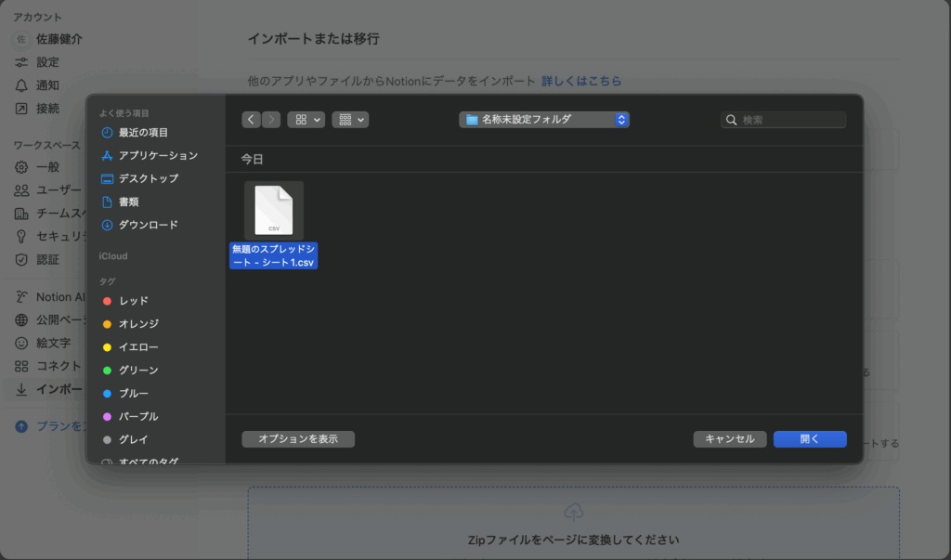Open the icon view mode dropdown
The width and height of the screenshot is (951, 560).
tap(306, 120)
